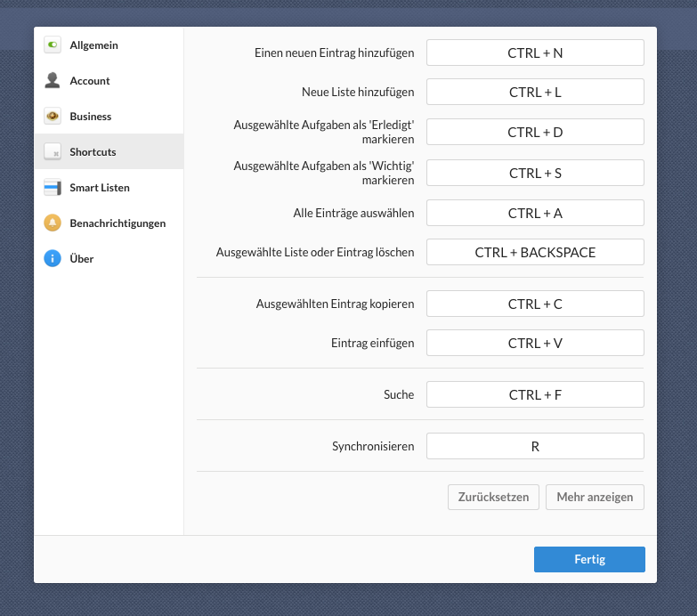Click the Business icon in sidebar
The width and height of the screenshot is (697, 616).
coord(53,116)
